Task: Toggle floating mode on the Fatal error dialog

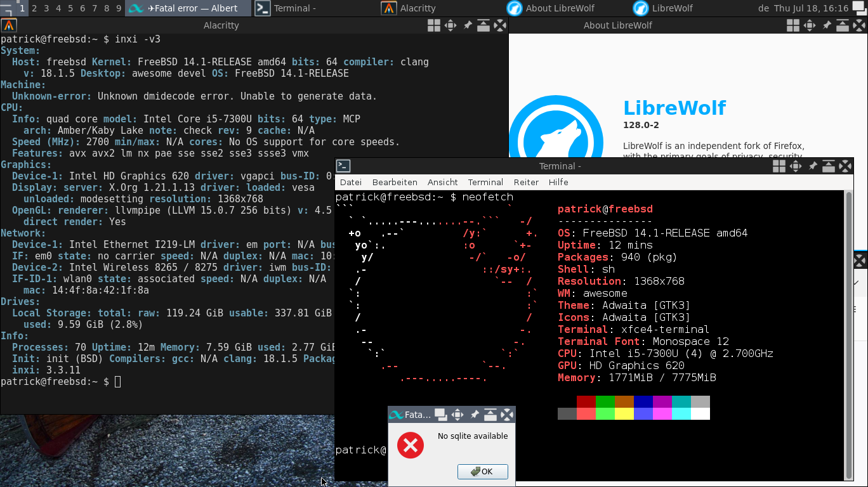Action: pos(440,415)
